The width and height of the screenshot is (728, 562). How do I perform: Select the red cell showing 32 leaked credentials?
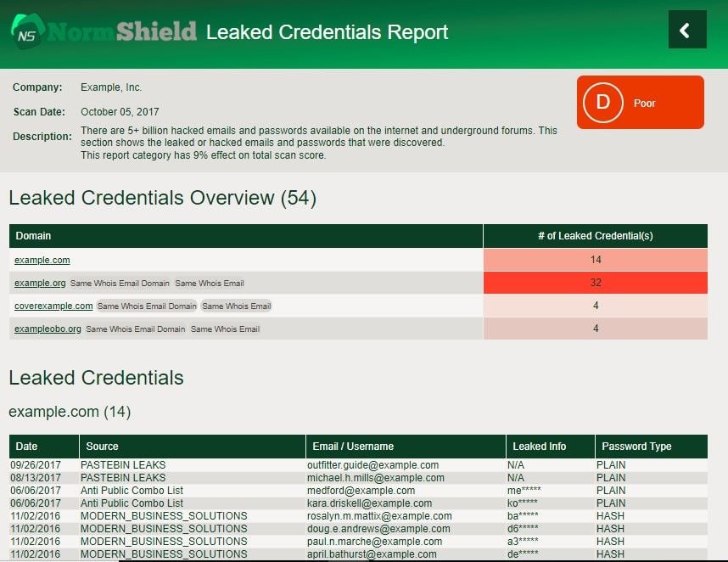pos(594,283)
